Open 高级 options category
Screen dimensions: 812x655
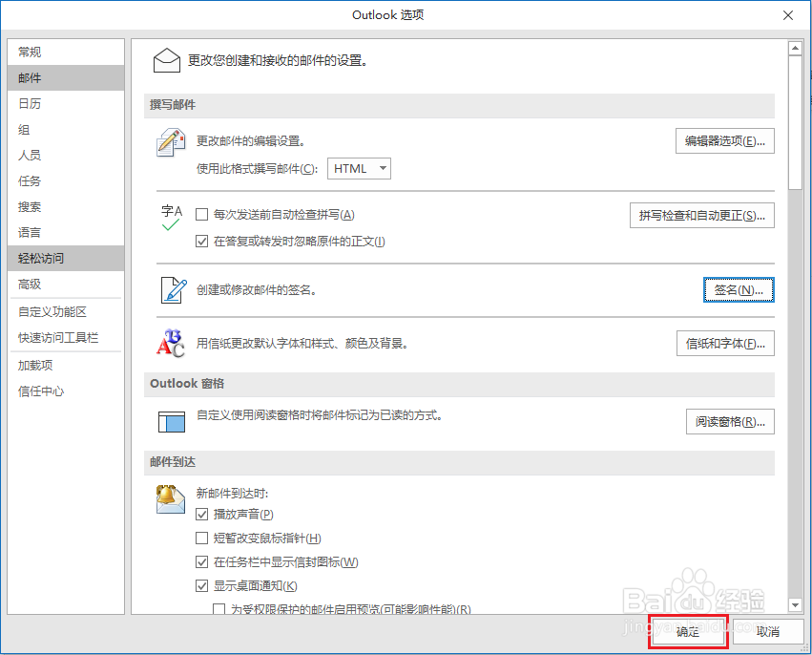pos(66,284)
